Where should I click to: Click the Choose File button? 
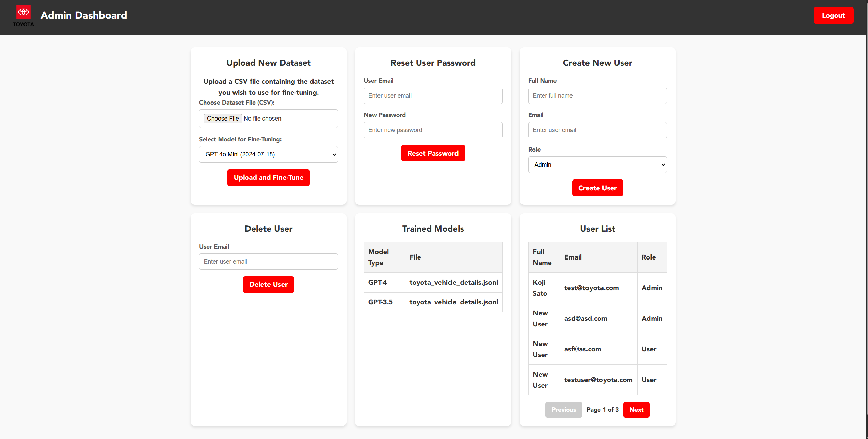pos(223,119)
